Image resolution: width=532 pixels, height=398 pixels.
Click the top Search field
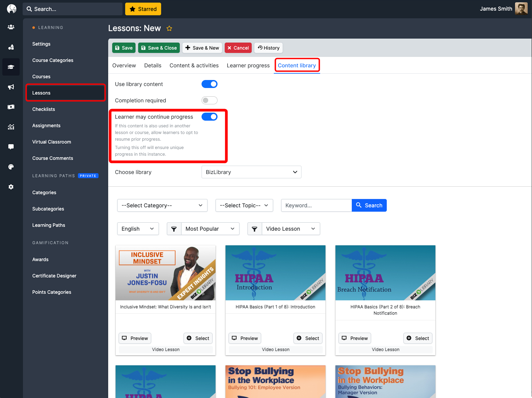point(73,9)
